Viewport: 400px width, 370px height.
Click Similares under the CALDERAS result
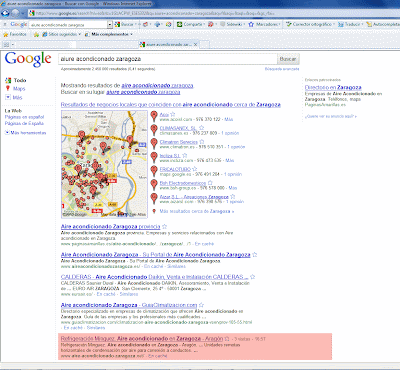point(129,294)
